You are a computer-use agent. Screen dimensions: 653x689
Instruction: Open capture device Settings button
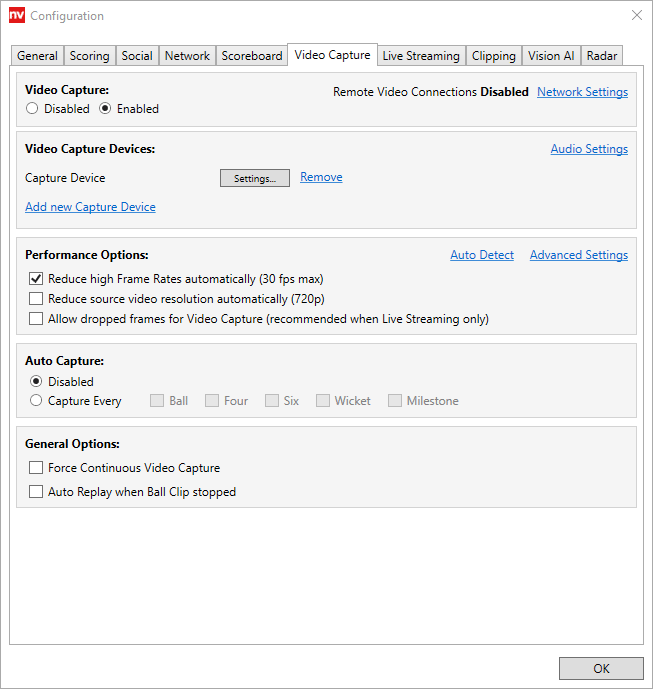[255, 178]
